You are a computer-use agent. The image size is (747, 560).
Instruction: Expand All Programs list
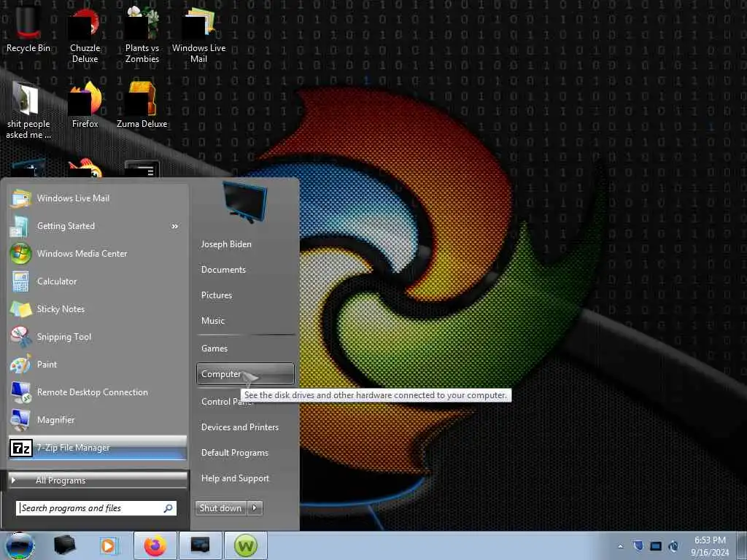(x=98, y=480)
